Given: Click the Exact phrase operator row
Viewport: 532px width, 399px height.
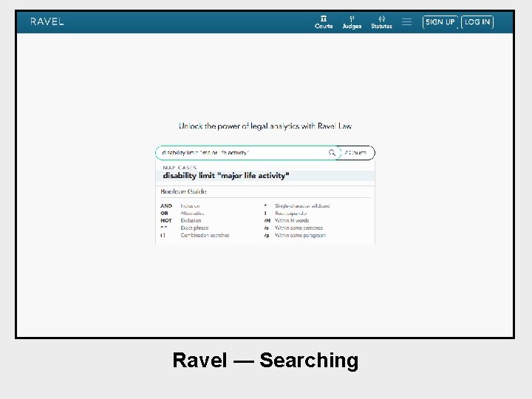Looking at the screenshot, I should tap(185, 228).
